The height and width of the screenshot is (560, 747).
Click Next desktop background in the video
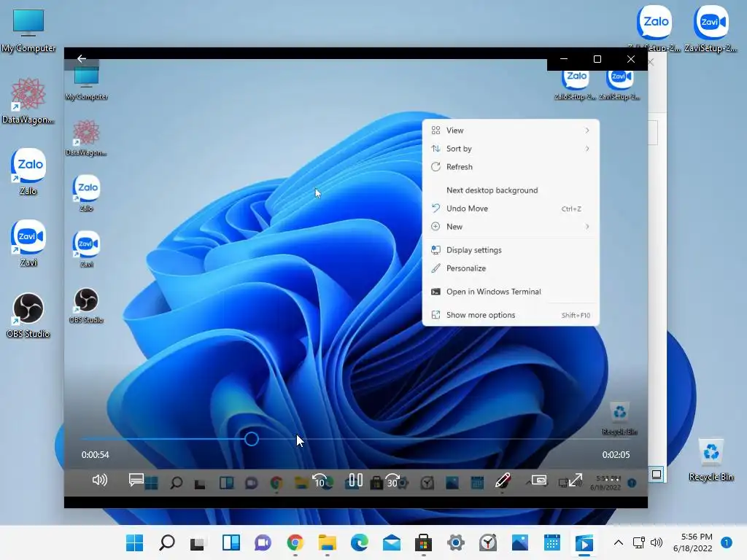point(511,190)
